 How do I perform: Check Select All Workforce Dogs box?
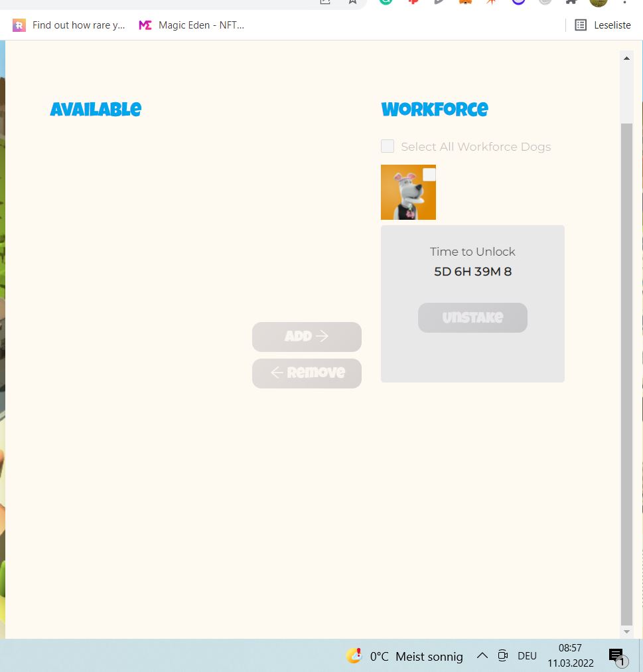click(388, 146)
